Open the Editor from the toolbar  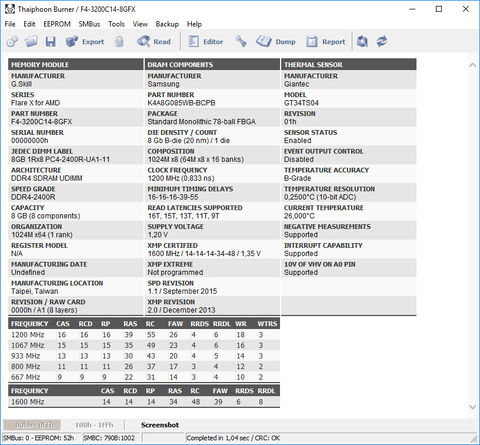click(205, 41)
